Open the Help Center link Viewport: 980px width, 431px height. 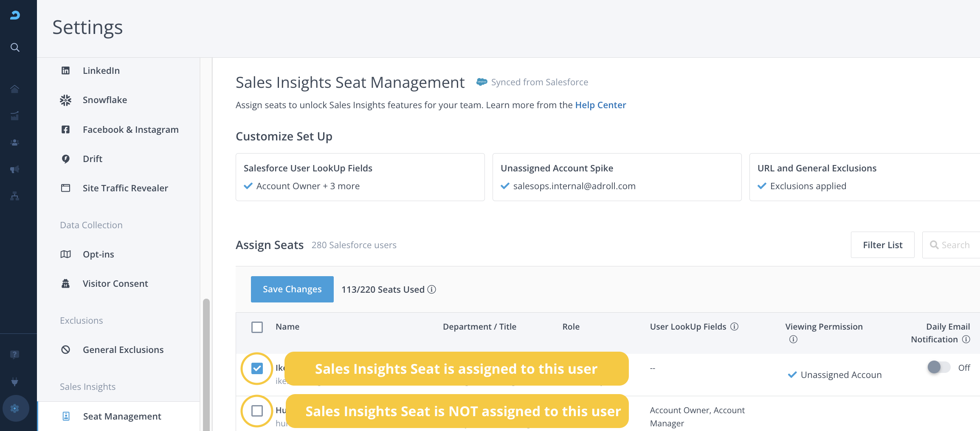point(600,105)
